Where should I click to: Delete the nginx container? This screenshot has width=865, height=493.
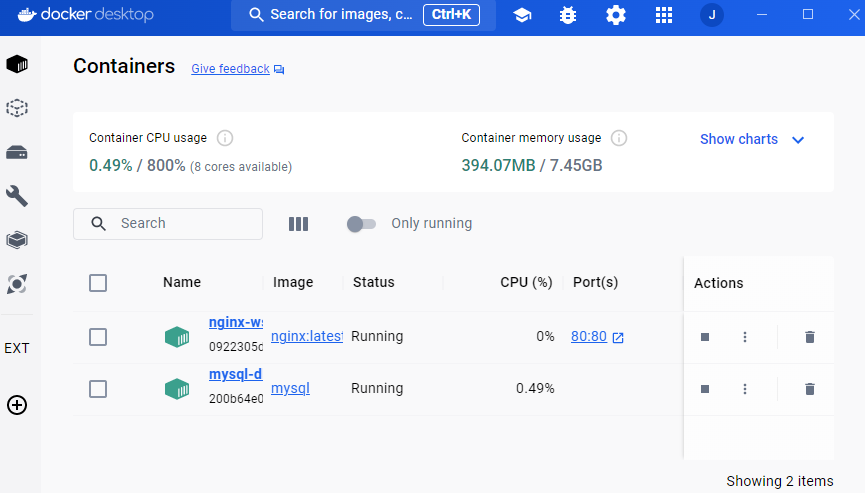click(810, 337)
